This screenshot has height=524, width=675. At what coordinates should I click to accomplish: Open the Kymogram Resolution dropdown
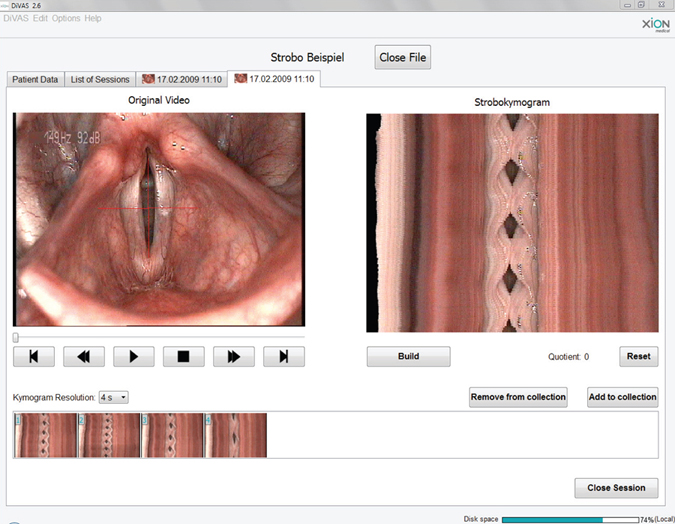pyautogui.click(x=114, y=398)
